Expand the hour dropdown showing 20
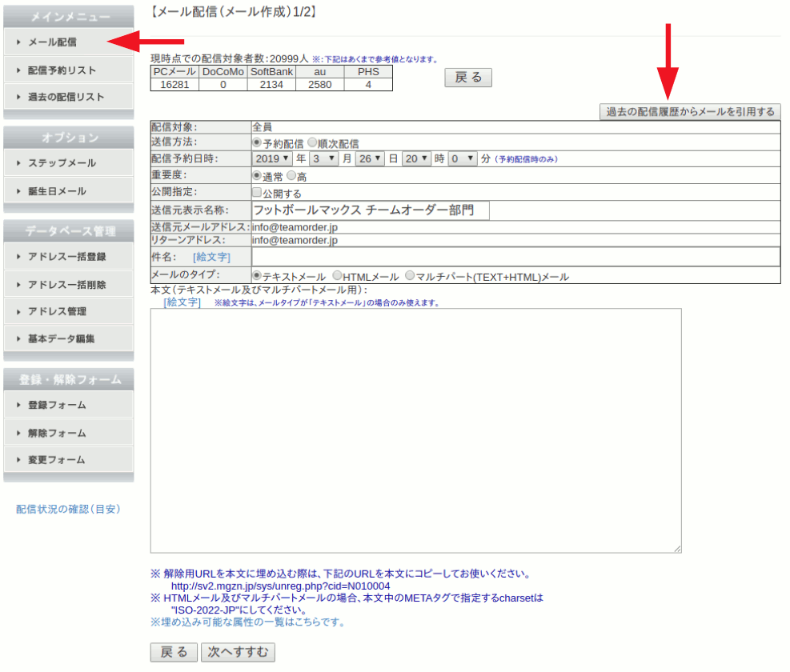 (416, 159)
